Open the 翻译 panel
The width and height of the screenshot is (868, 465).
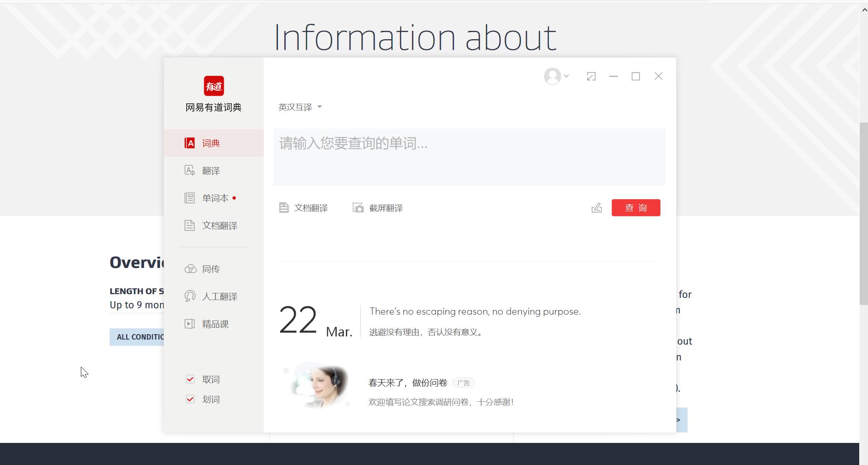click(210, 170)
